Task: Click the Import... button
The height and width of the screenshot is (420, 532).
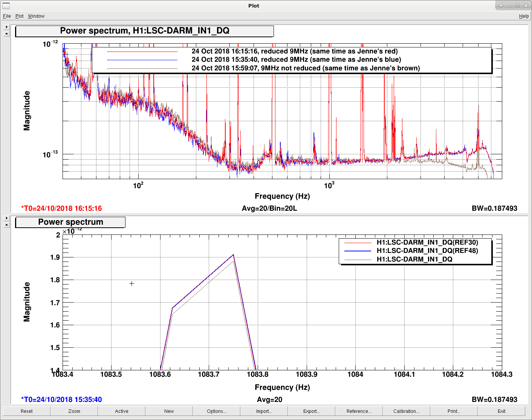Action: pos(264,411)
